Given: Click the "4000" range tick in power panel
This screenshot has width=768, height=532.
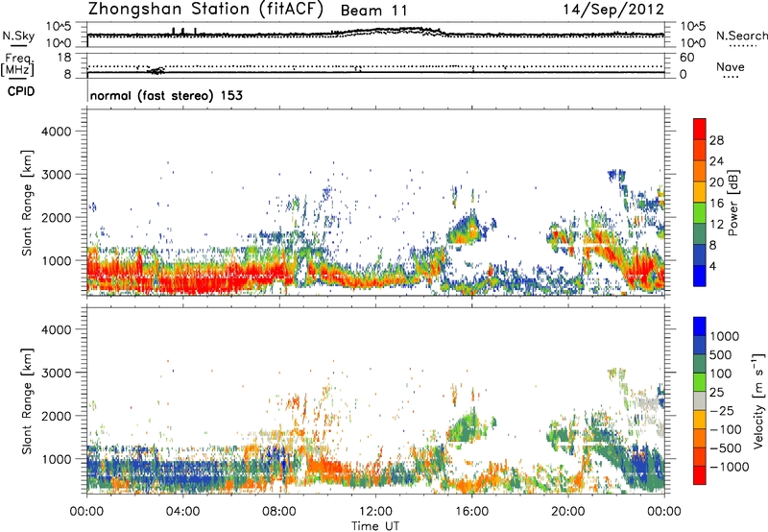Looking at the screenshot, I should pos(57,132).
